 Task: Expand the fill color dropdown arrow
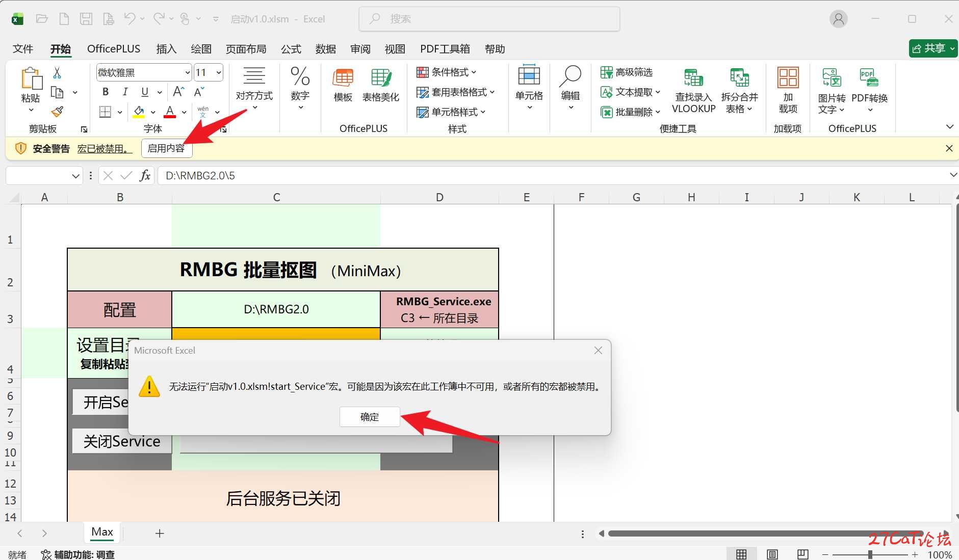(x=153, y=112)
